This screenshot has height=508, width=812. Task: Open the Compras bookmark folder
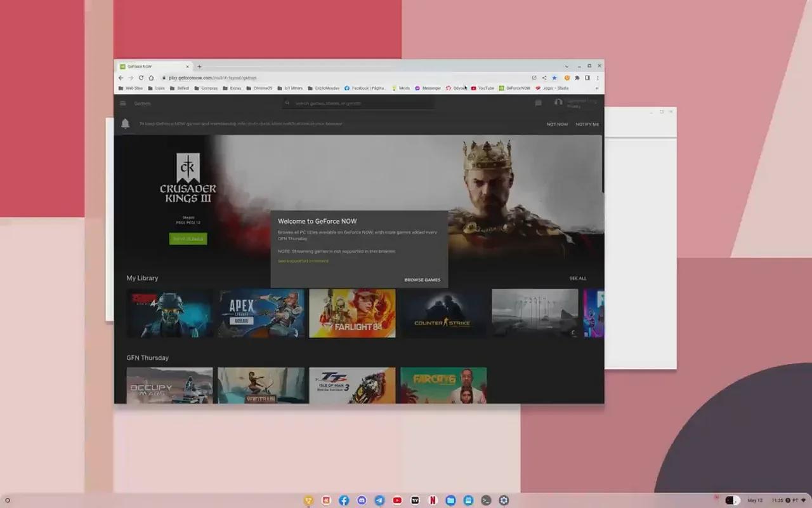[x=206, y=88]
